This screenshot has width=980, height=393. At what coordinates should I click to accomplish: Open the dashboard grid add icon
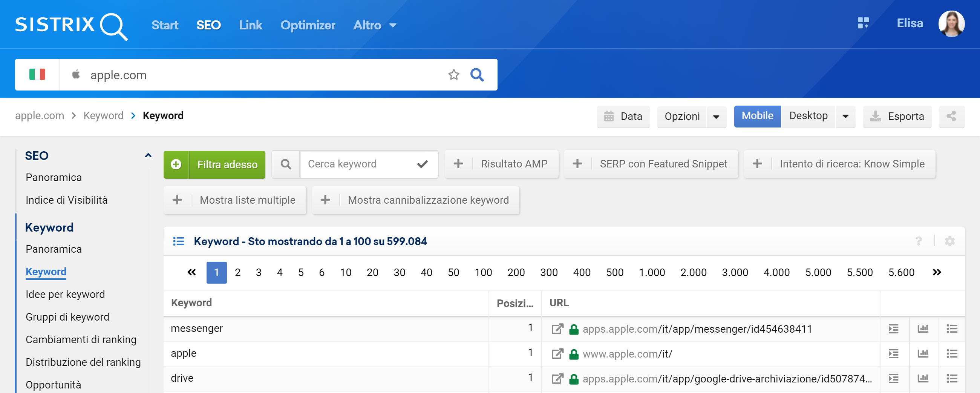(x=863, y=23)
